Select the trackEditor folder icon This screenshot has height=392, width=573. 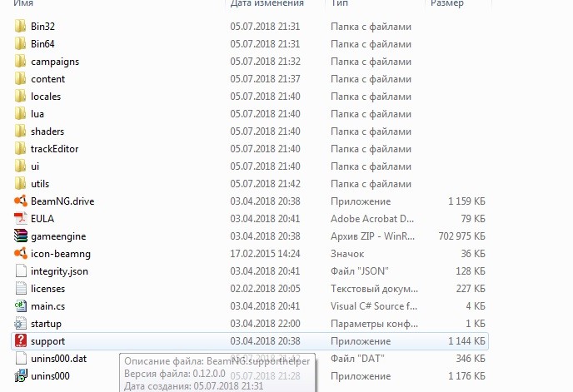coord(21,149)
